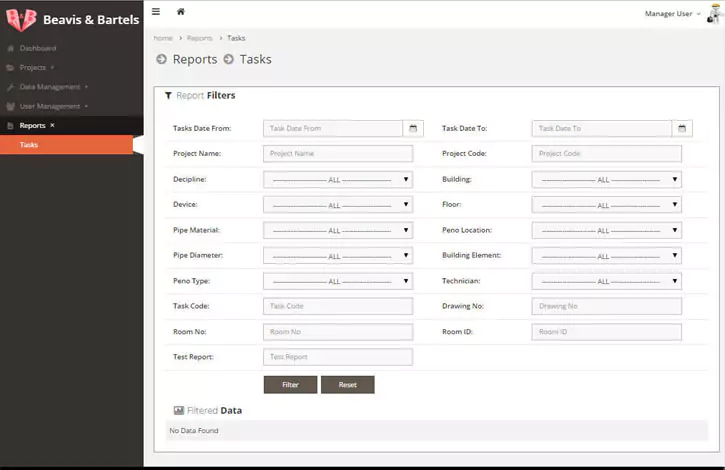Expand the Pipe Material dropdown
The width and height of the screenshot is (725, 470).
[x=337, y=230]
